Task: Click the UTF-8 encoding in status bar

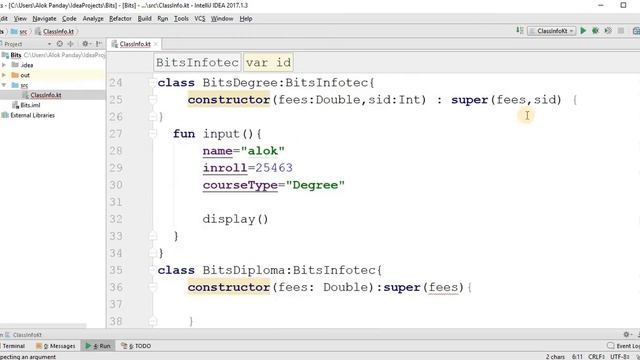Action: [620, 357]
